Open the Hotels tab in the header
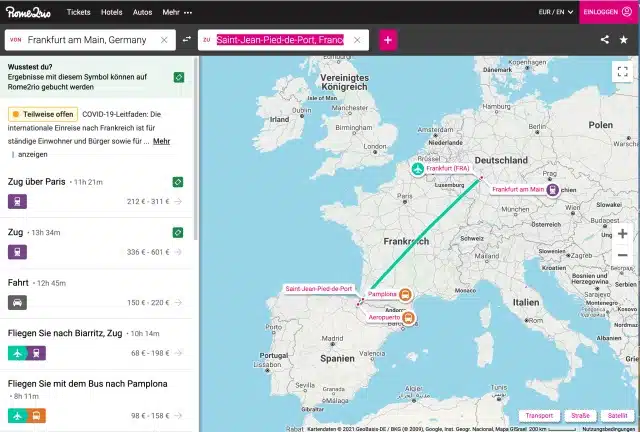Screen dimensions: 640x432 pyautogui.click(x=111, y=12)
